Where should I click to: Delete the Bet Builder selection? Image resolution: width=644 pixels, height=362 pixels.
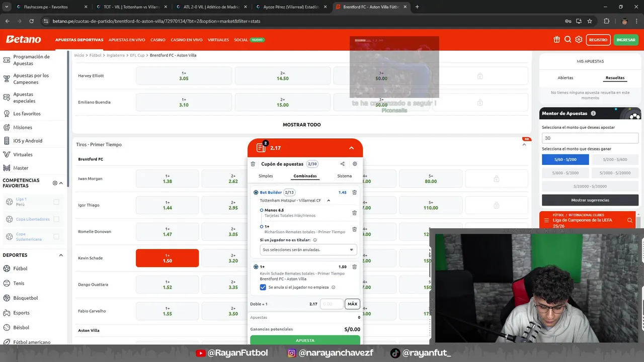[x=354, y=193]
